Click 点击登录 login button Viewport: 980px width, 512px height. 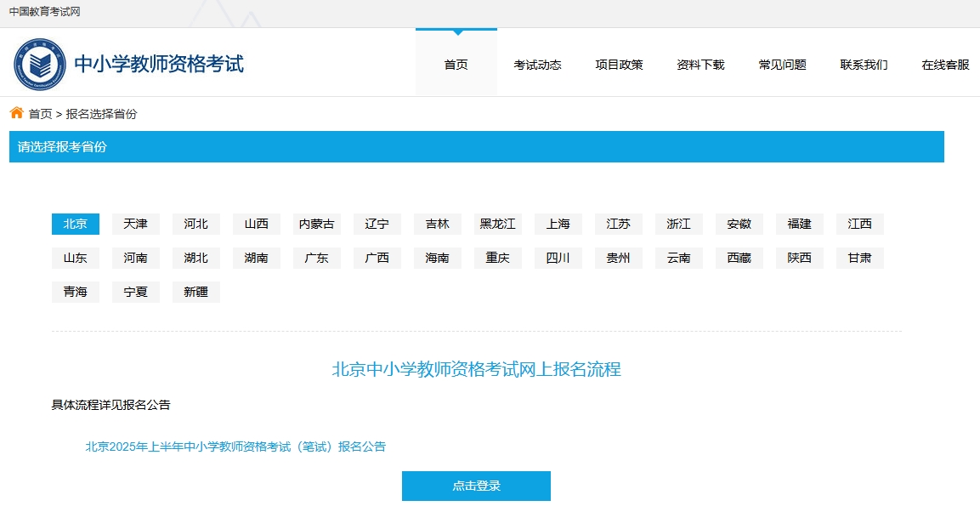coord(476,486)
